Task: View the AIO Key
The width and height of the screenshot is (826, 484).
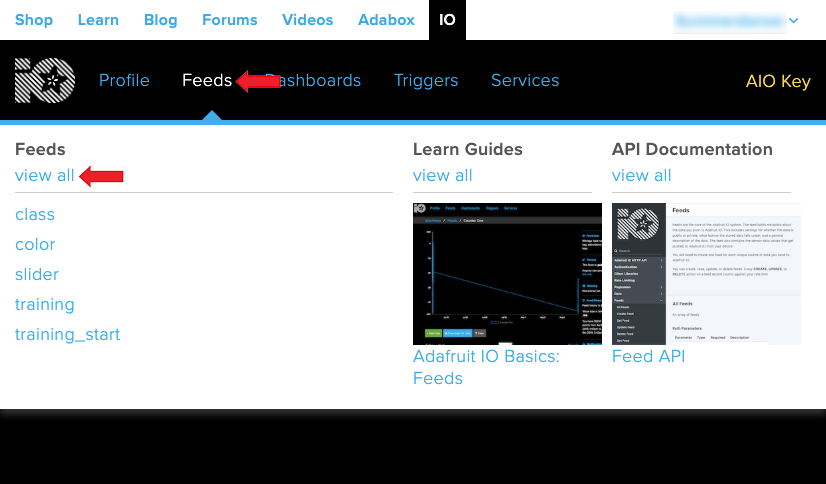Action: point(778,81)
